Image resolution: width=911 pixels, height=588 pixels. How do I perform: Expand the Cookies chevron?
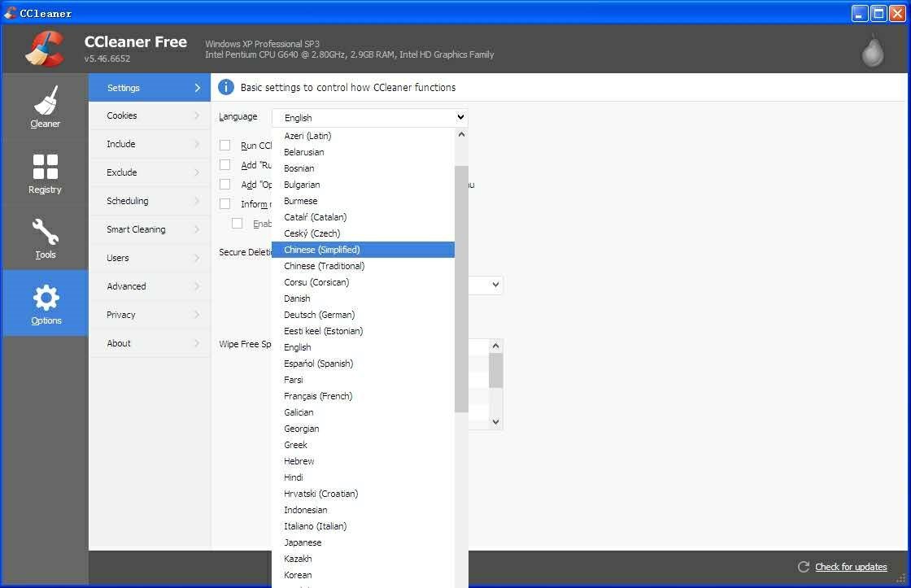197,115
